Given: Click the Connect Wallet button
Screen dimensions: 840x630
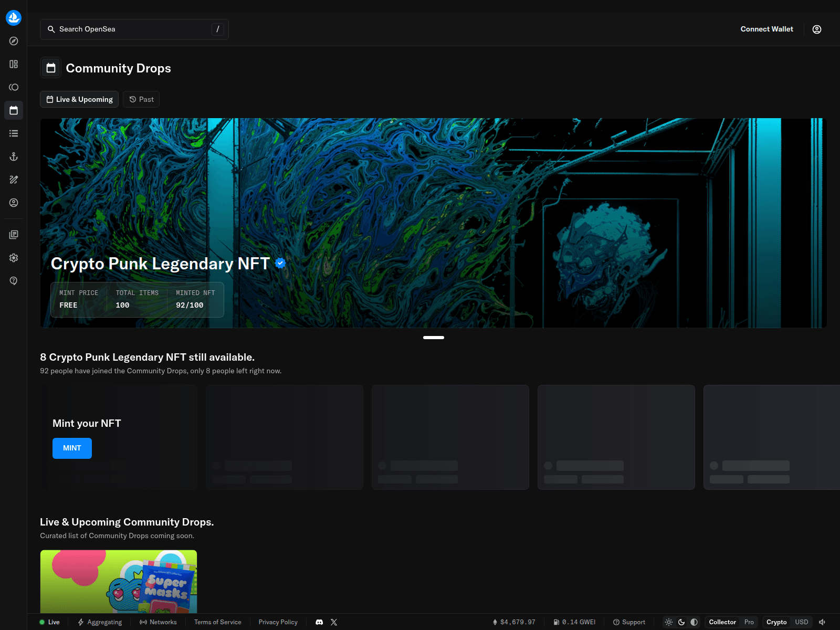Looking at the screenshot, I should [x=766, y=29].
